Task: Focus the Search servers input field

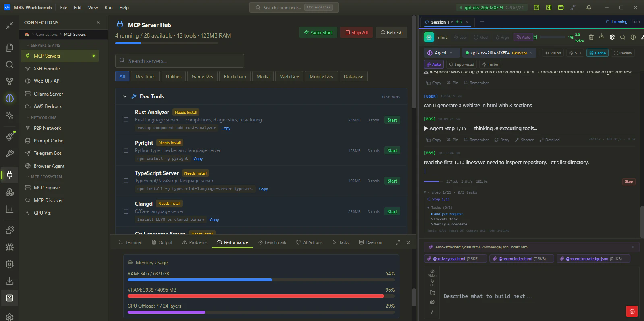Action: click(x=180, y=61)
